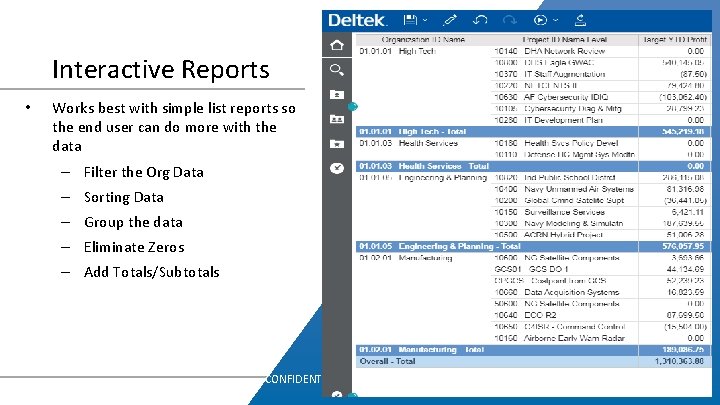The width and height of the screenshot is (720, 405).
Task: Select the Health Services Total row
Action: [x=533, y=166]
